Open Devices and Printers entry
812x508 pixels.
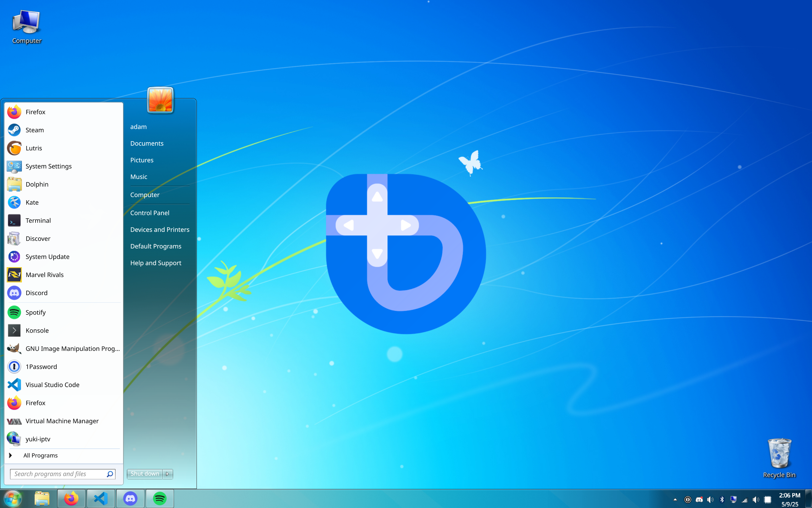pos(160,229)
